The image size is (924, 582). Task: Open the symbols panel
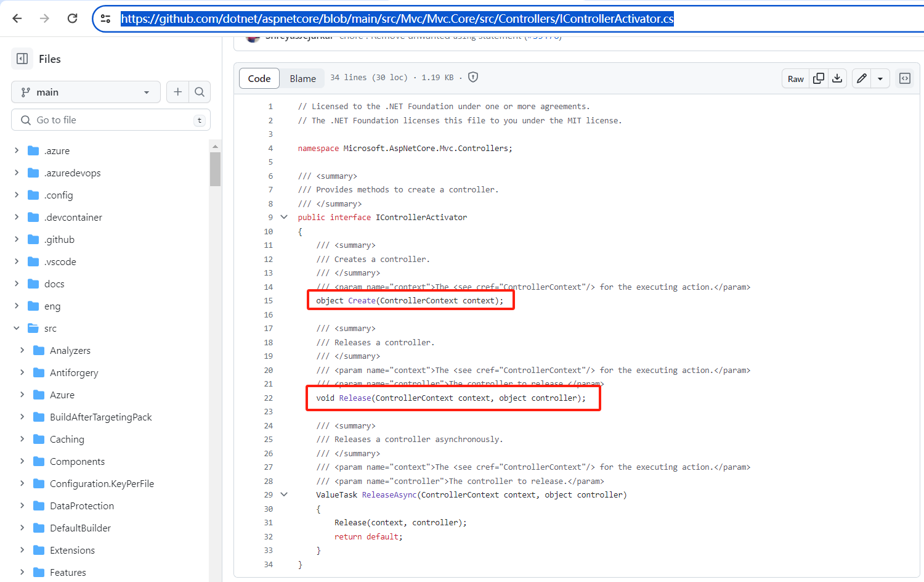[x=905, y=78]
